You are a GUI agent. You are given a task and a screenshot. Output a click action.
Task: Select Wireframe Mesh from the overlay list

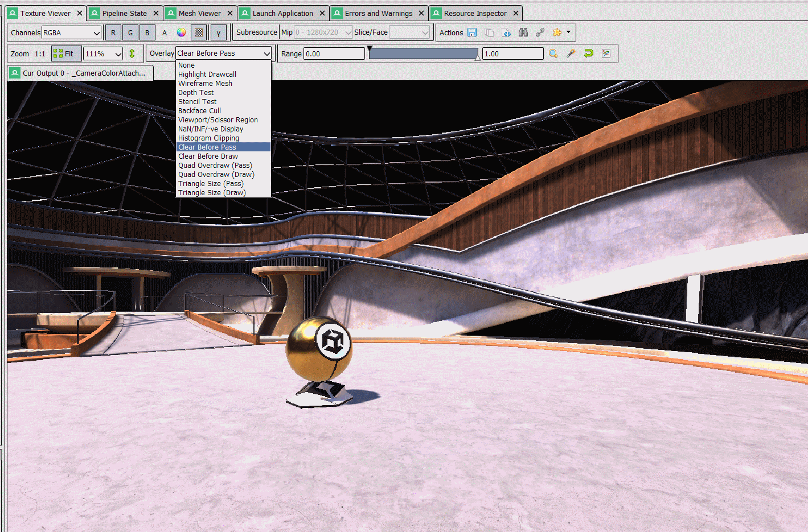tap(205, 83)
